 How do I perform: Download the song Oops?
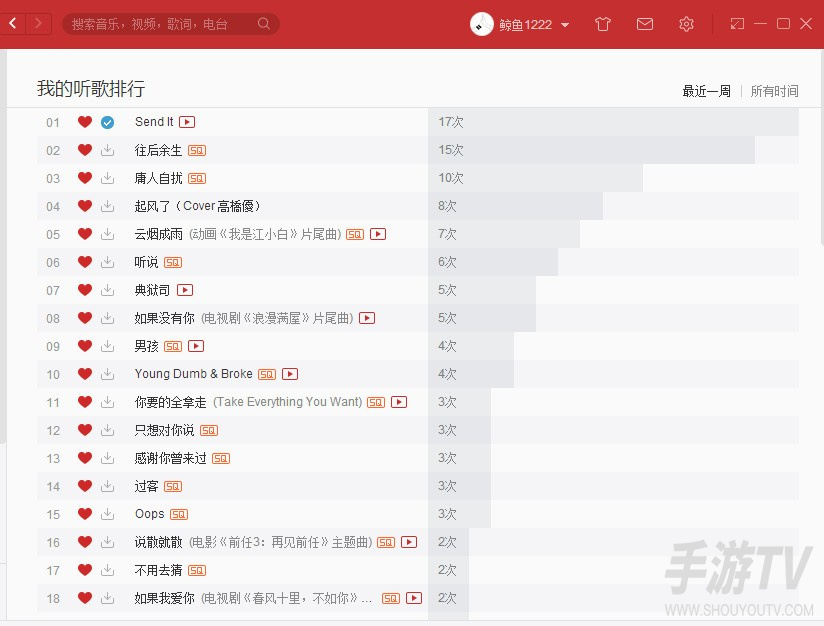107,514
